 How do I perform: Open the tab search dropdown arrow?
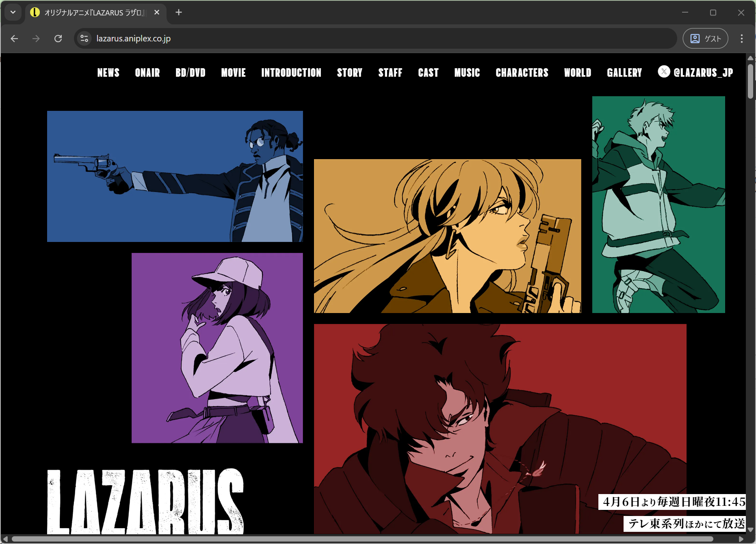(x=13, y=12)
